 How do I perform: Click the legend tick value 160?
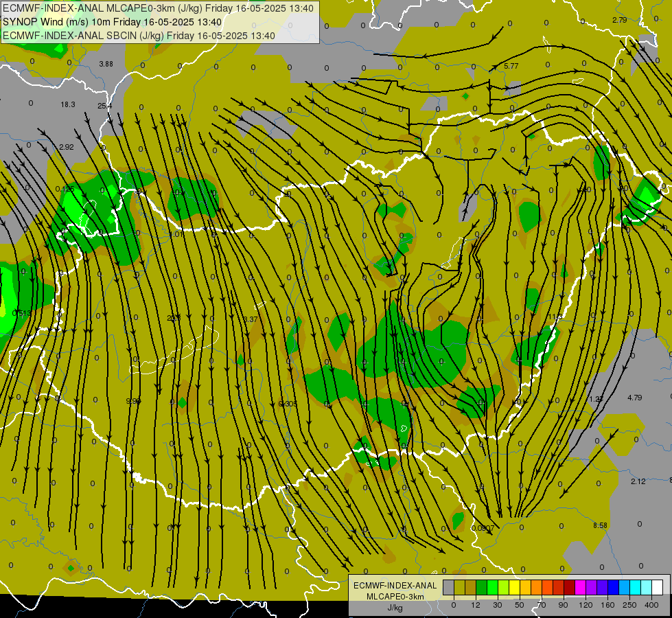tap(607, 605)
